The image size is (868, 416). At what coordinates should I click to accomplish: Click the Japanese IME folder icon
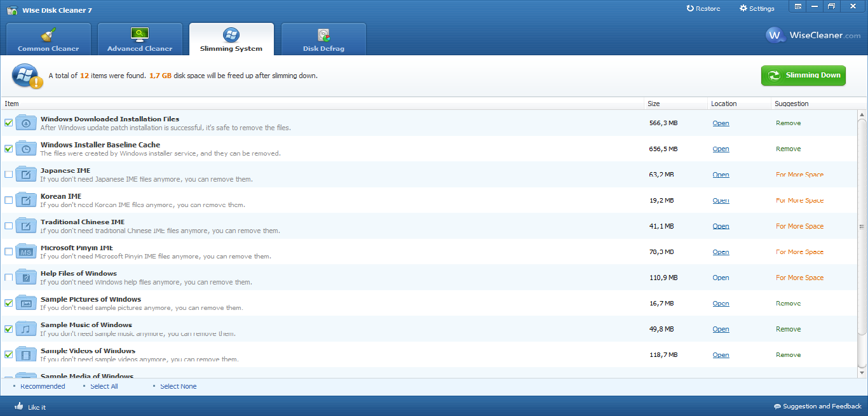click(26, 174)
